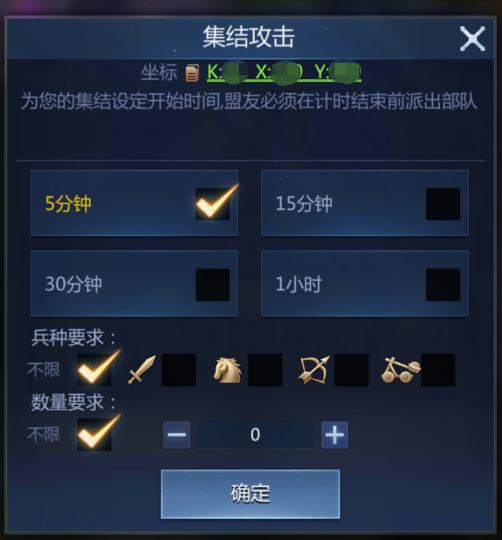Increase troop quantity with the plus button
Viewport: 502px width, 540px height.
[335, 435]
